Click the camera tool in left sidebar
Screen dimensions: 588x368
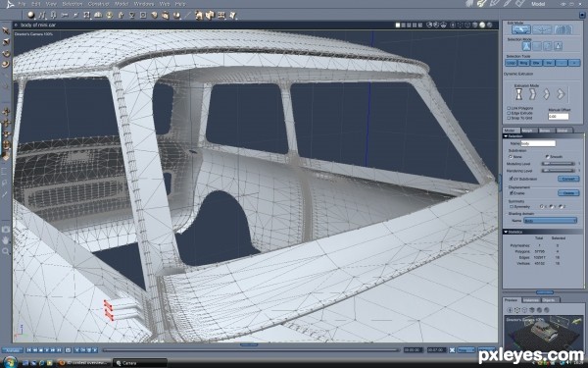[6, 229]
